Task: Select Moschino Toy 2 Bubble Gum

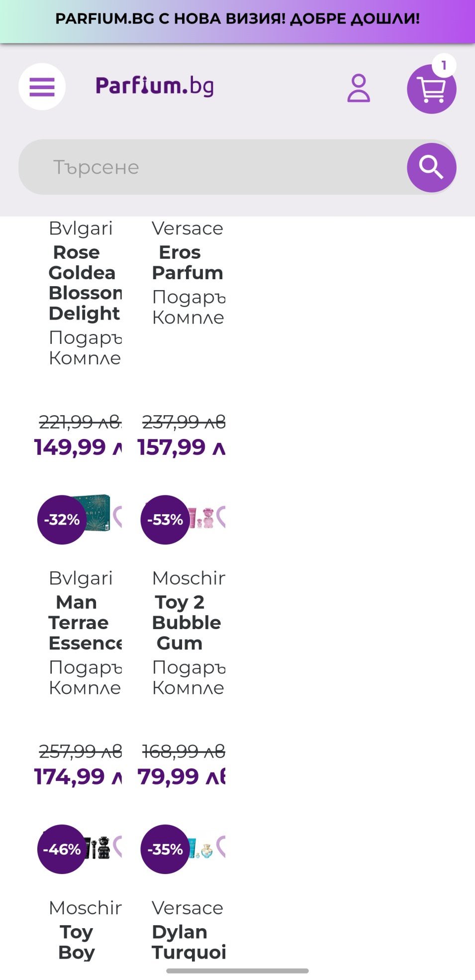Action: [x=187, y=623]
